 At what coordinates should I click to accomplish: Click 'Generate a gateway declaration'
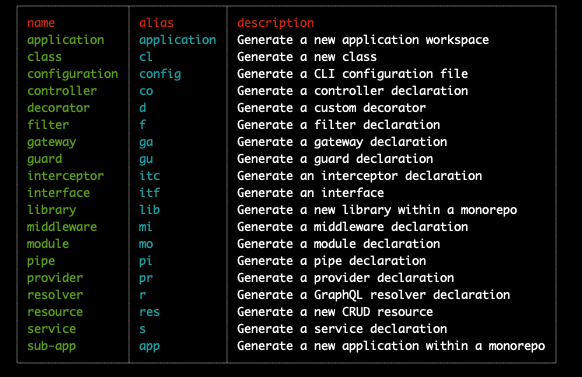coord(342,142)
